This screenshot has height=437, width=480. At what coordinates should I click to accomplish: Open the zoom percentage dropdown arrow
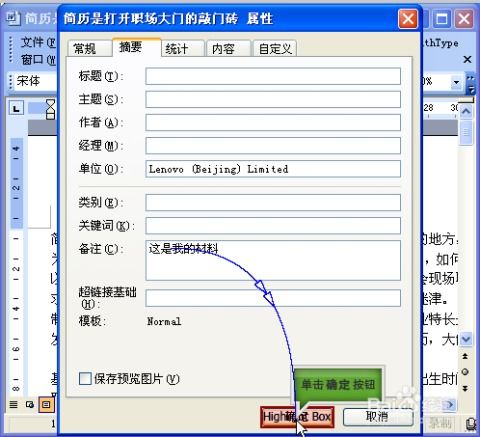pos(456,82)
